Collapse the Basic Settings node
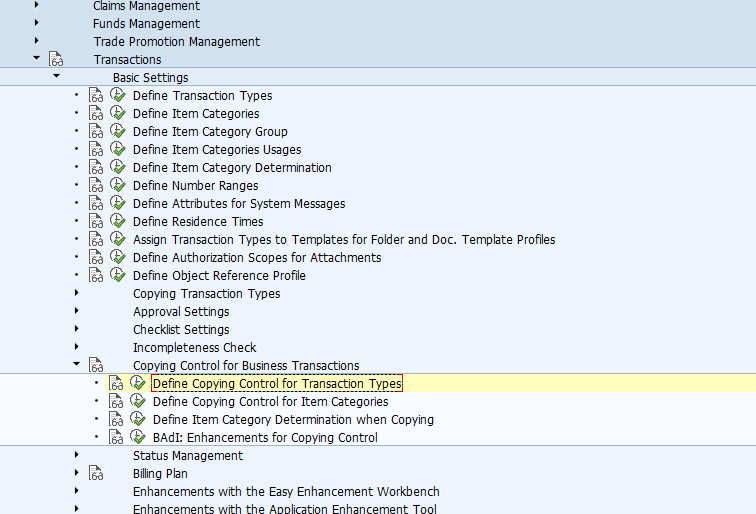756x514 pixels. click(x=56, y=76)
